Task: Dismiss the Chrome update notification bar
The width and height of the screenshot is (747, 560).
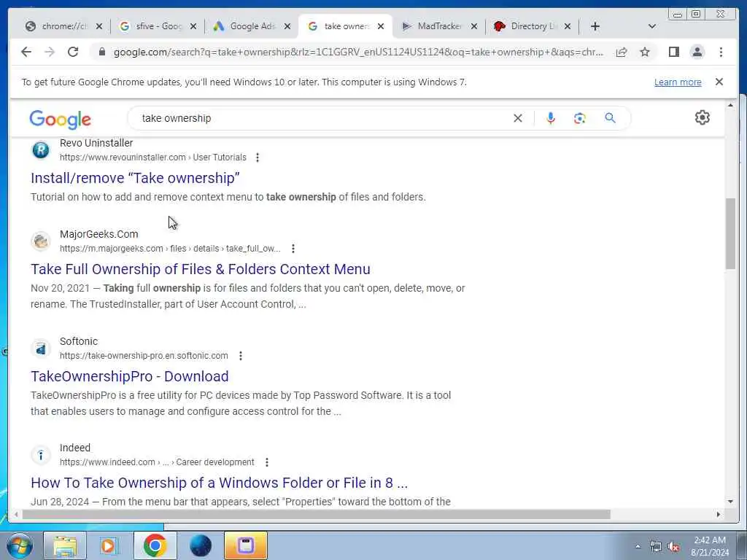Action: (x=719, y=82)
